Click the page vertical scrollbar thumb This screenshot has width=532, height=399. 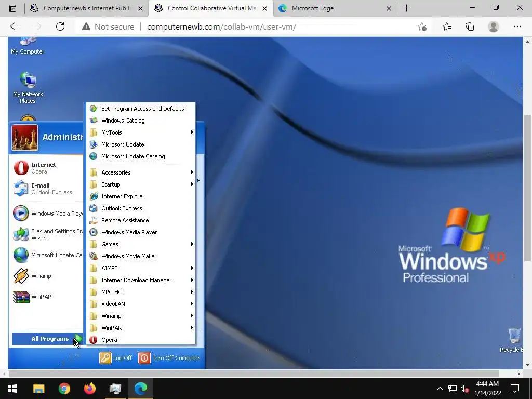click(527, 188)
